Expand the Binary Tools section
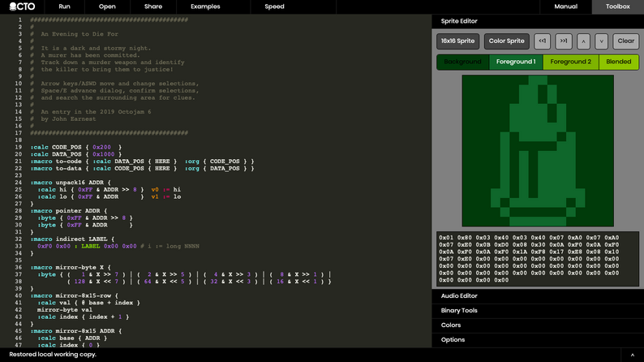The height and width of the screenshot is (362, 644). pyautogui.click(x=459, y=311)
